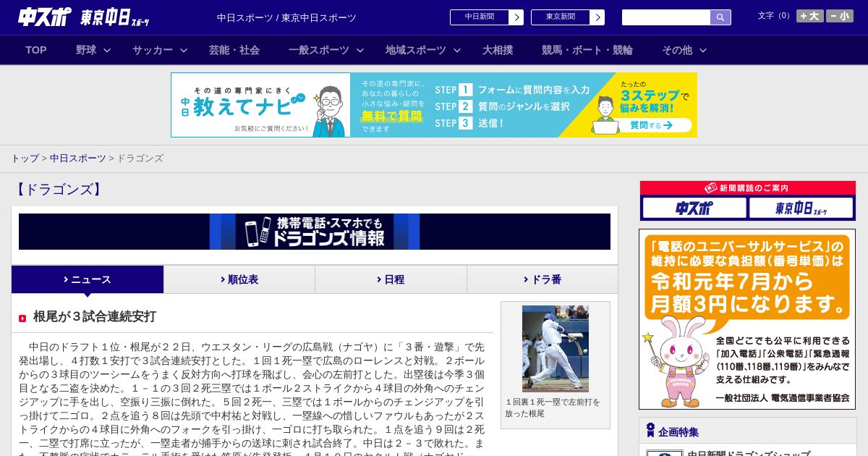868x456 pixels.
Task: Click the ドラゴンズ情報 mobile banner
Action: 315,232
